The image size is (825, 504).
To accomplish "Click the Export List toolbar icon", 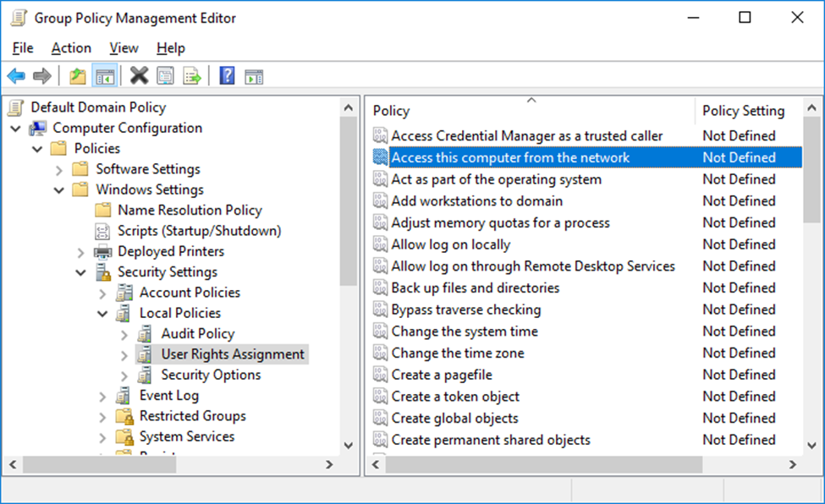I will coord(192,76).
